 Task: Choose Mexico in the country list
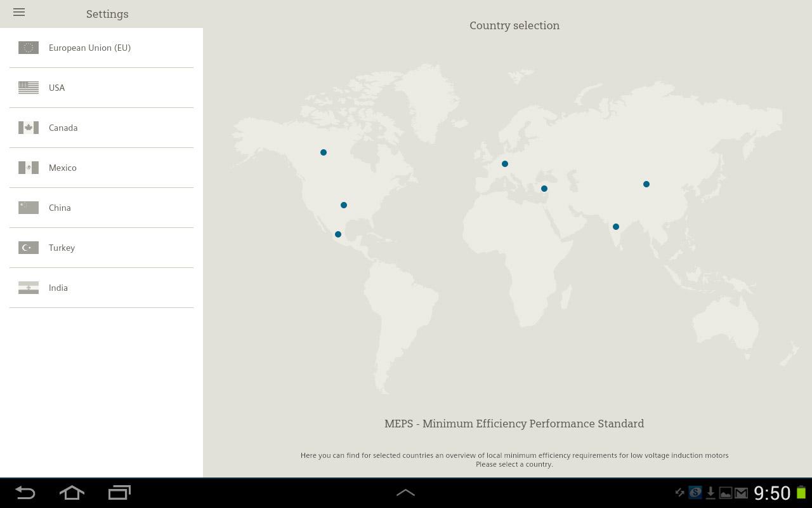(x=101, y=168)
